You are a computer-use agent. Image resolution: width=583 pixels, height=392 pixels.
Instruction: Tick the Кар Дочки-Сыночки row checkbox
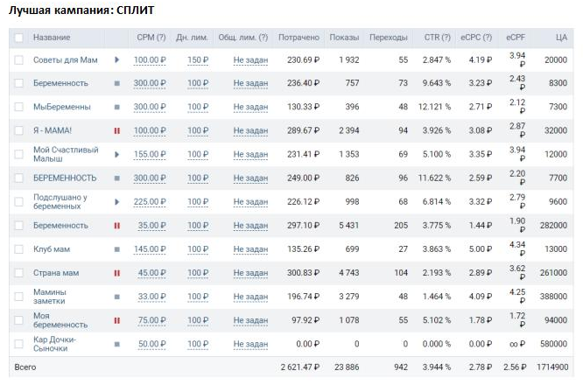[x=19, y=344]
